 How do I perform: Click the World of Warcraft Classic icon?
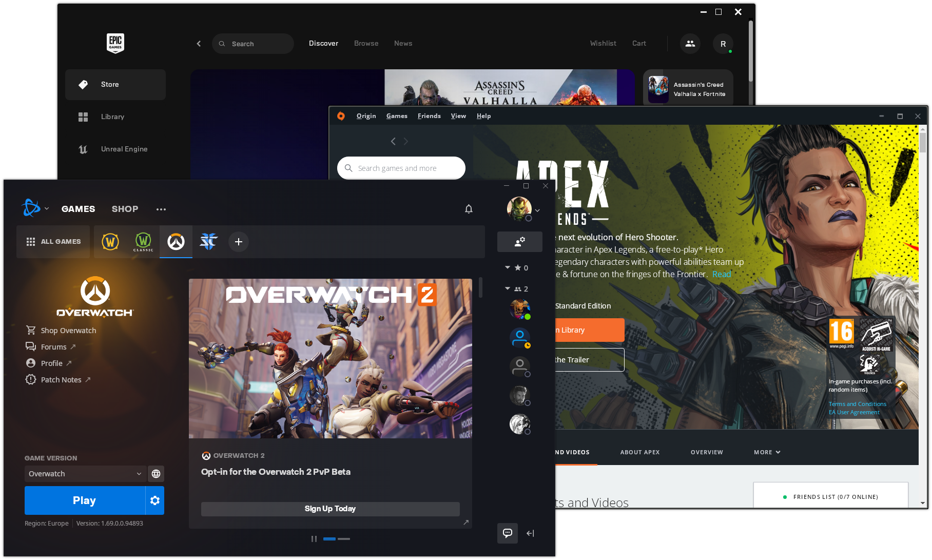[x=143, y=241]
